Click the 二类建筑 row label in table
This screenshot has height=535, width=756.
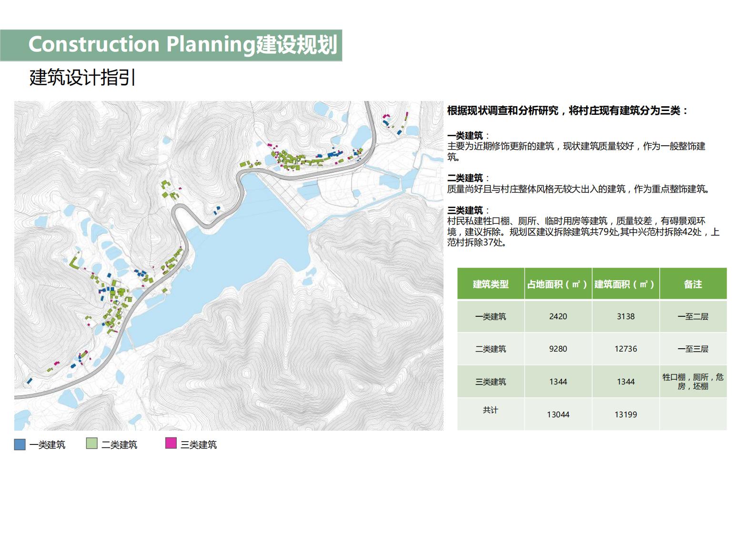pos(491,349)
